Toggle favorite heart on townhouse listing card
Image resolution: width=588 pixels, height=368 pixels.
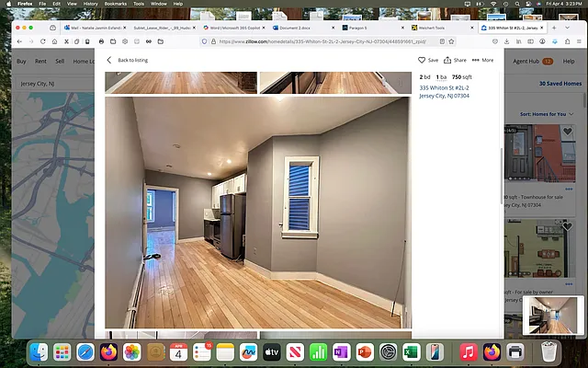point(567,132)
